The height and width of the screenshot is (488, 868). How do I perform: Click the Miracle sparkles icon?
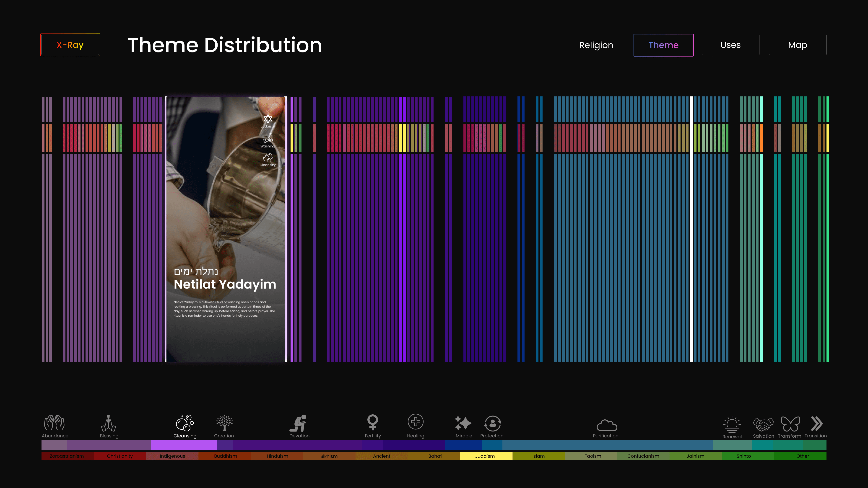pos(463,423)
